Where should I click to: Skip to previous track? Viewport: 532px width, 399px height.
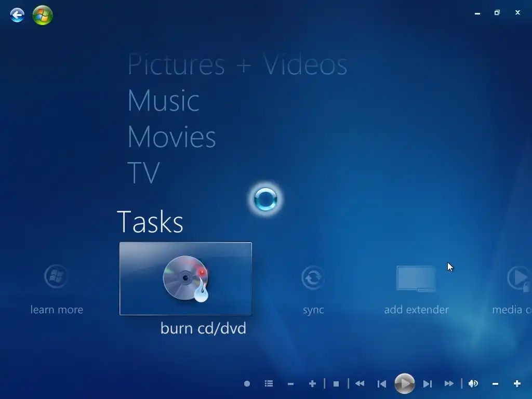click(x=382, y=384)
